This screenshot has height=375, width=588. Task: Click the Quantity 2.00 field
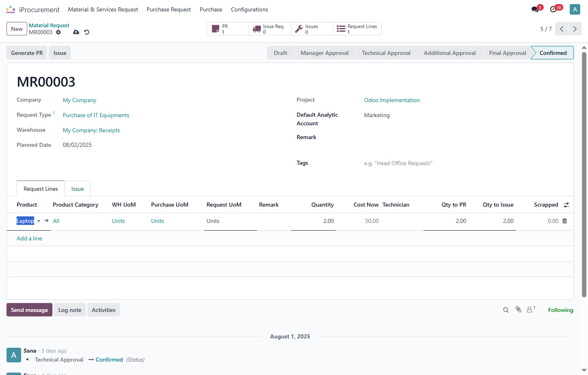[x=313, y=221]
